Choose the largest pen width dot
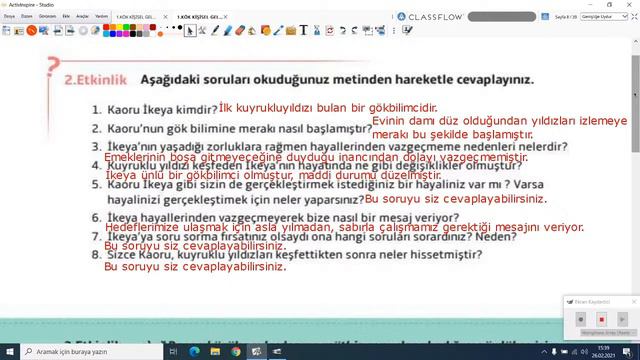 coord(180,27)
